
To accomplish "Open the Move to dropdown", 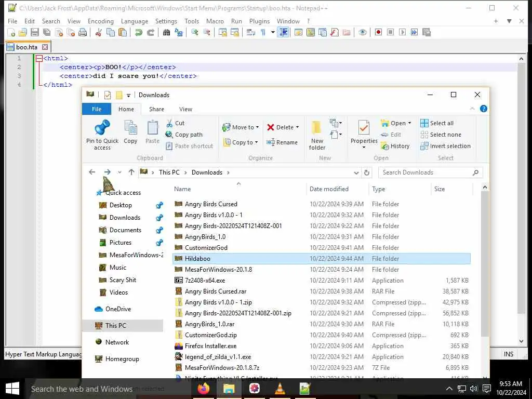I will (x=241, y=127).
